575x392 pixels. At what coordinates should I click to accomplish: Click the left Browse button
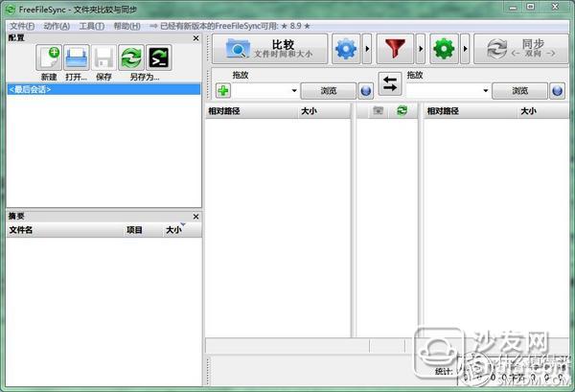[x=328, y=91]
